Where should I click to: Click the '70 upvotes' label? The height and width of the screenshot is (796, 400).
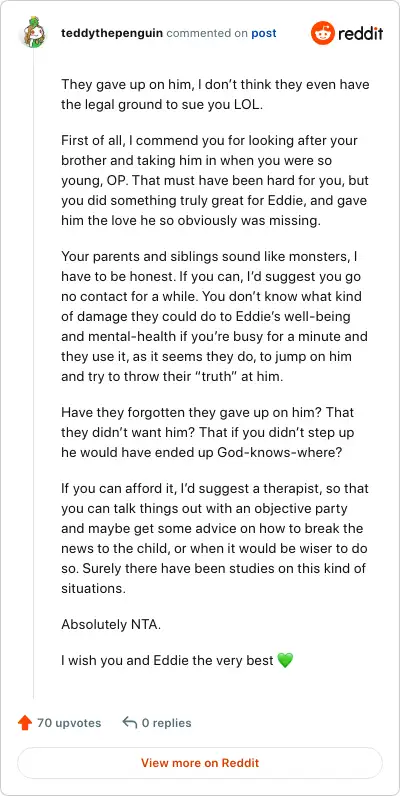(x=69, y=723)
